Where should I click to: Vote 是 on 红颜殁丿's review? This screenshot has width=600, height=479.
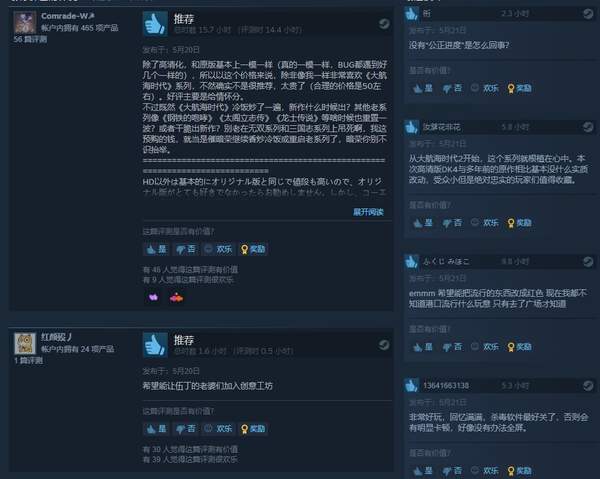click(157, 428)
